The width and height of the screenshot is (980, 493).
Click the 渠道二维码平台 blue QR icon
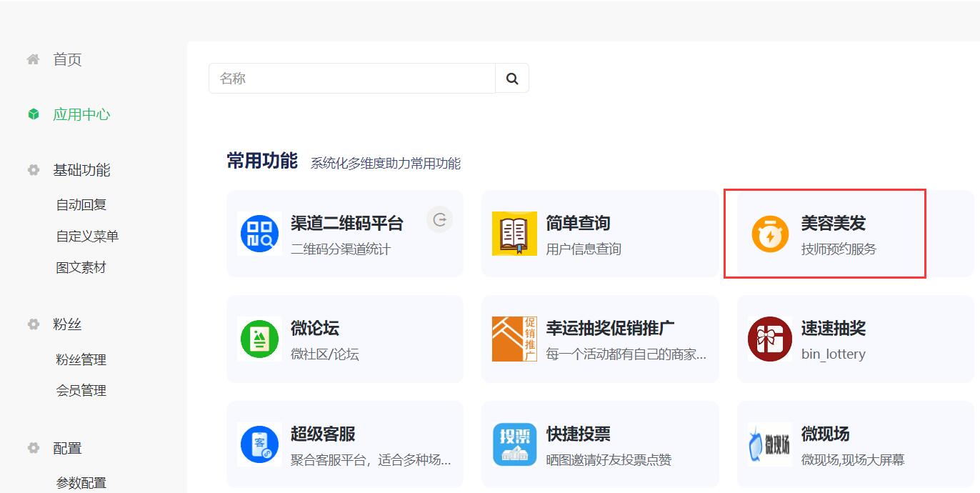tap(259, 234)
